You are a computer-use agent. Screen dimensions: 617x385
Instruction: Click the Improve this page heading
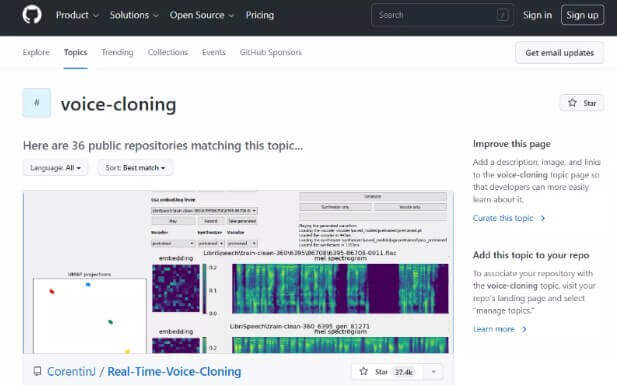click(x=512, y=144)
